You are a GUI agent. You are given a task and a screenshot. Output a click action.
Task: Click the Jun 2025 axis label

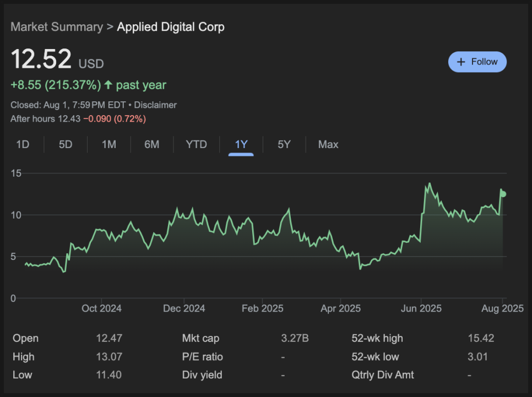click(x=421, y=308)
